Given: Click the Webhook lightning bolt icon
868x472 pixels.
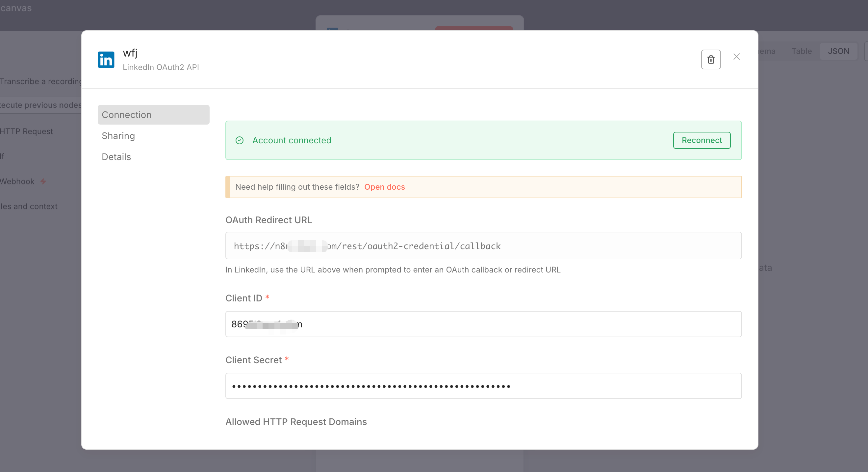Looking at the screenshot, I should pyautogui.click(x=43, y=181).
